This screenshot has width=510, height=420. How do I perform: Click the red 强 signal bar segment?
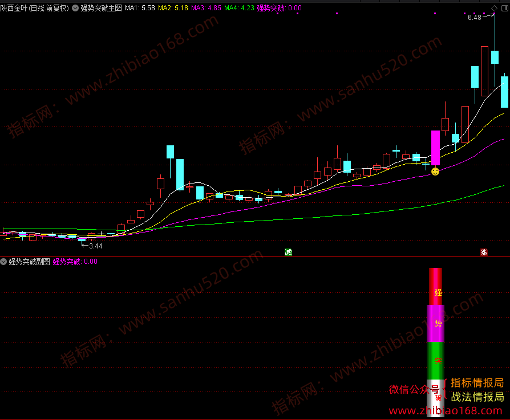(x=435, y=287)
